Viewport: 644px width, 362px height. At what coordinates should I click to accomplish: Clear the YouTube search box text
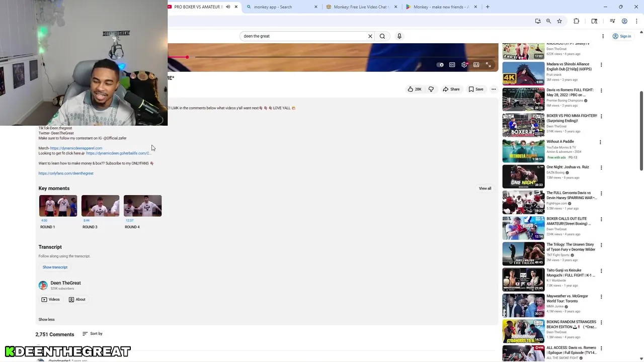pos(370,36)
